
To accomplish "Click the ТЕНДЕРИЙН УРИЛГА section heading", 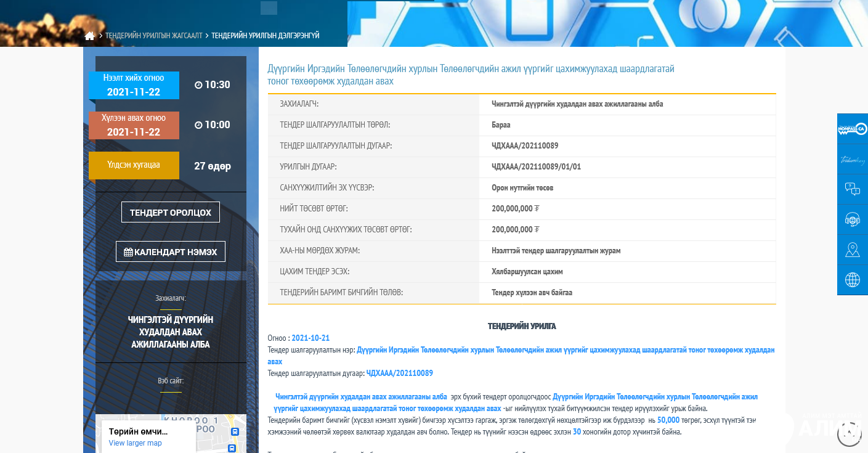I will [x=522, y=327].
